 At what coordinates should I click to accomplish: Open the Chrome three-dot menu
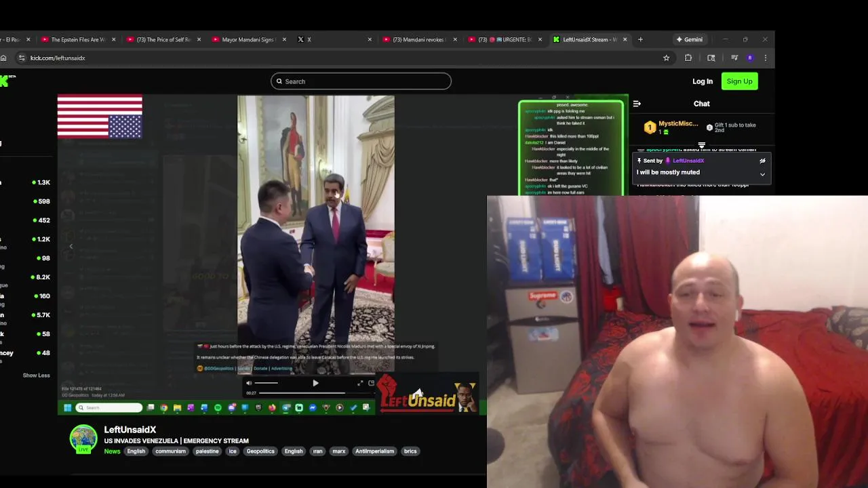[x=766, y=58]
